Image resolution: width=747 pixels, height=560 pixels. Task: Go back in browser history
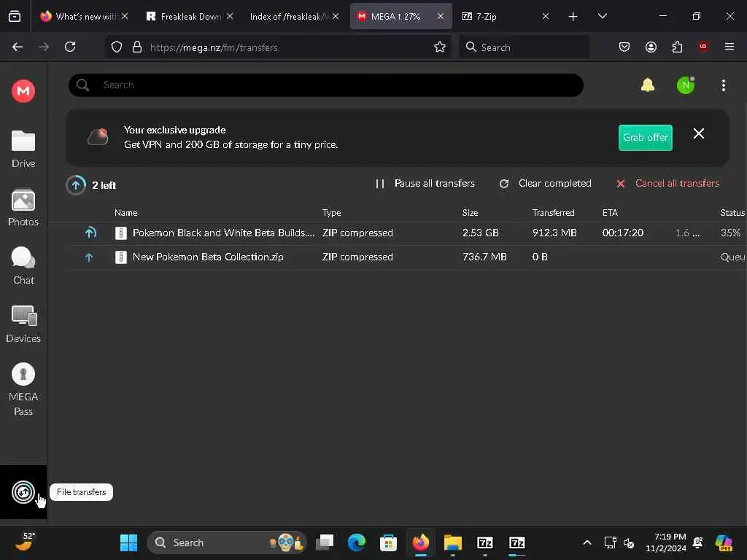[x=18, y=47]
